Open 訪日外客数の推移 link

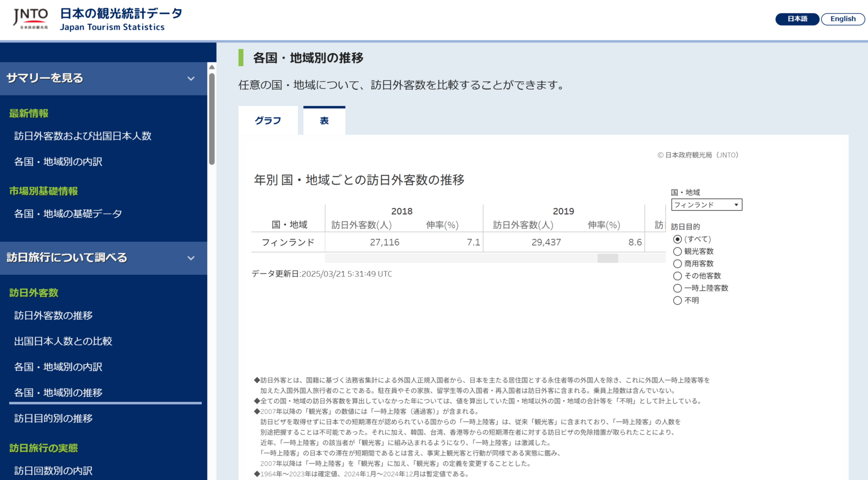coord(53,315)
